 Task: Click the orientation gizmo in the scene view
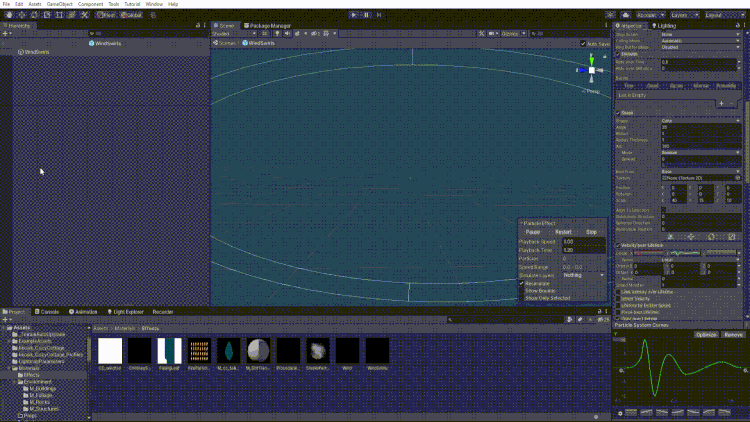[x=592, y=70]
